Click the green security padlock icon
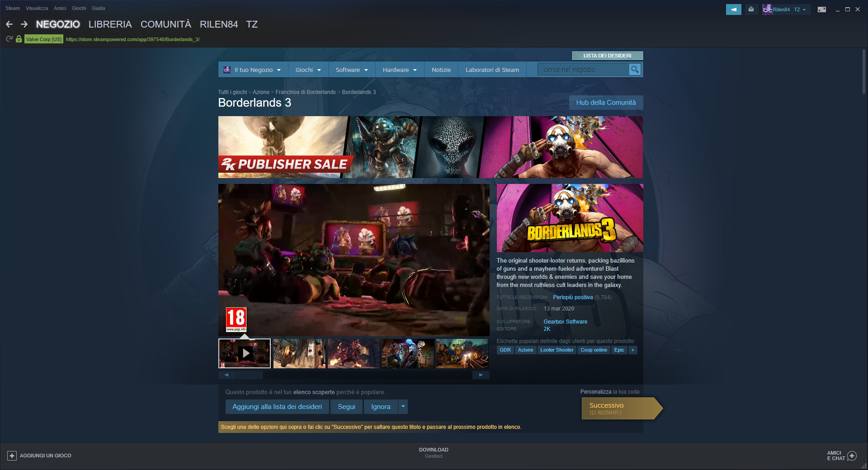The height and width of the screenshot is (470, 868). point(19,39)
